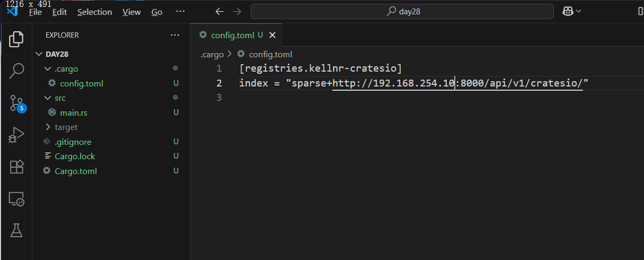Viewport: 644px width, 260px height.
Task: Open the Search view icon
Action: pos(16,71)
